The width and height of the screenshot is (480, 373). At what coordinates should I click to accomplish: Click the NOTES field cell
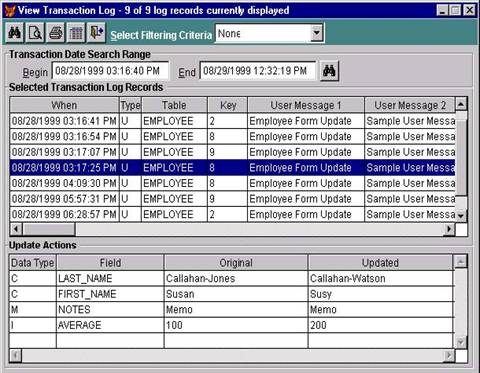click(x=110, y=310)
